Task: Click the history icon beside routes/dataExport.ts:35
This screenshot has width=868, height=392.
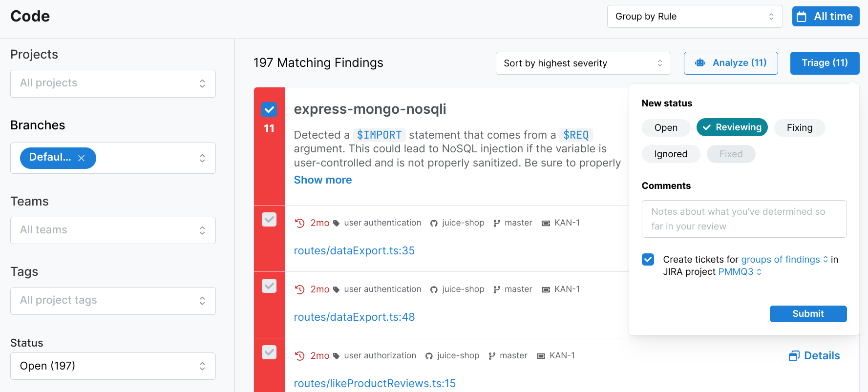Action: click(x=299, y=223)
